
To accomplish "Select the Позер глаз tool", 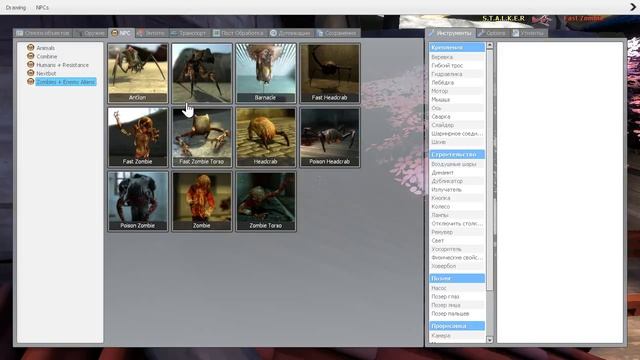I will pyautogui.click(x=457, y=297).
